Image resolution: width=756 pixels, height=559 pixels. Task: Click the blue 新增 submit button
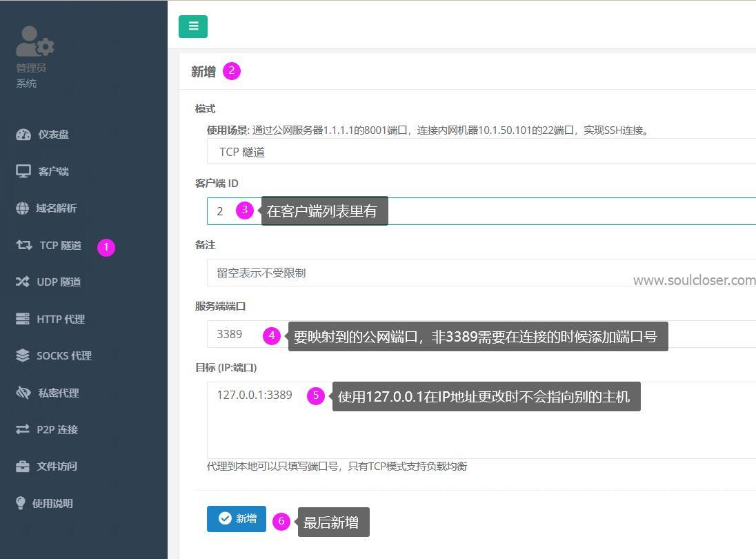pyautogui.click(x=236, y=519)
